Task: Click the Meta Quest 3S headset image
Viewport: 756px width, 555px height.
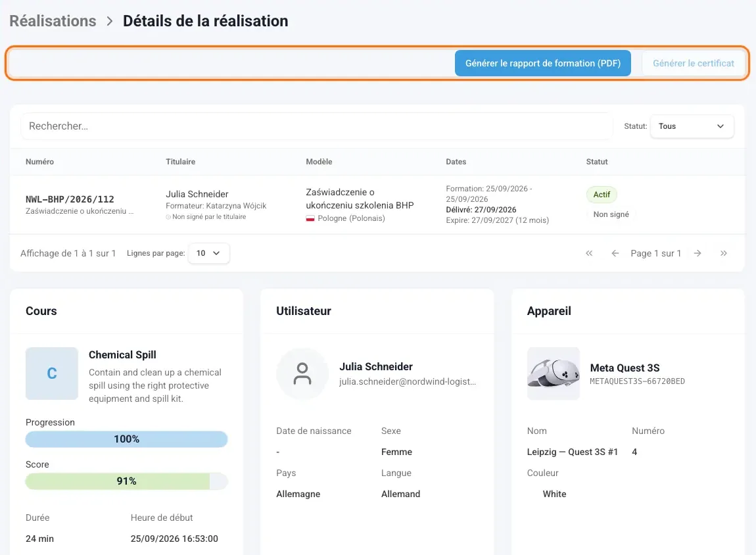Action: click(553, 374)
